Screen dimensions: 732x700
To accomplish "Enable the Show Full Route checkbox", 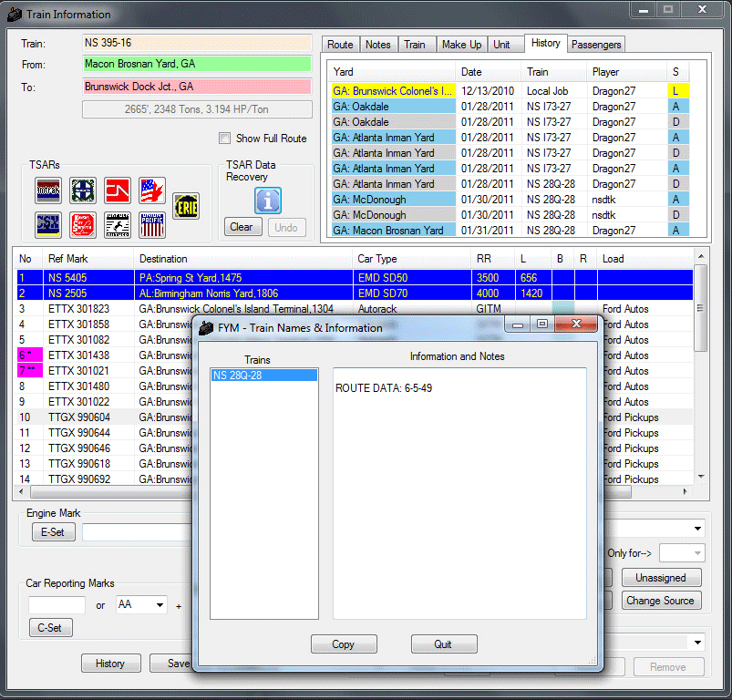I will [224, 139].
